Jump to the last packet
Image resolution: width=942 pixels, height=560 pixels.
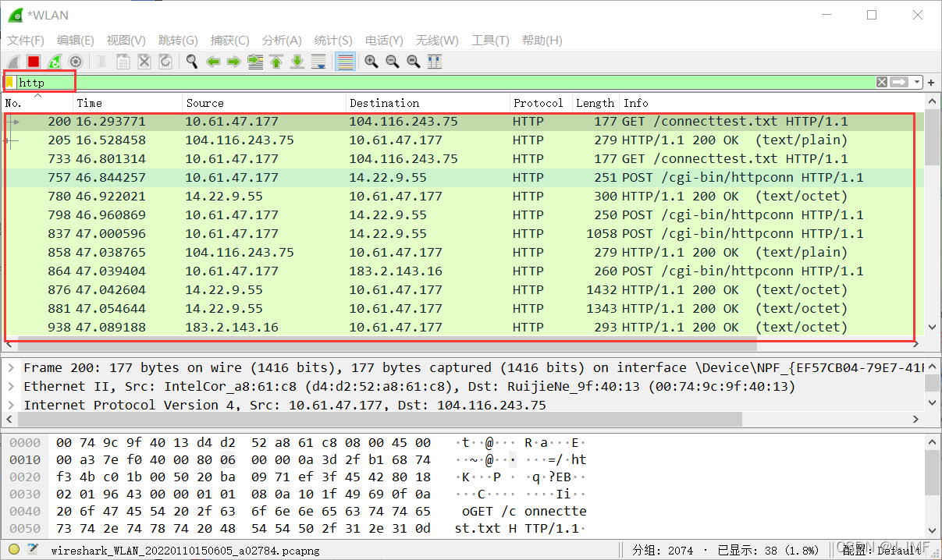pos(297,62)
